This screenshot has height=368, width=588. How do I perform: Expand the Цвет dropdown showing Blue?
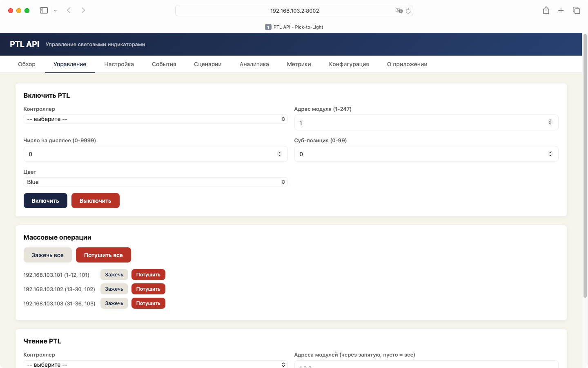point(155,182)
